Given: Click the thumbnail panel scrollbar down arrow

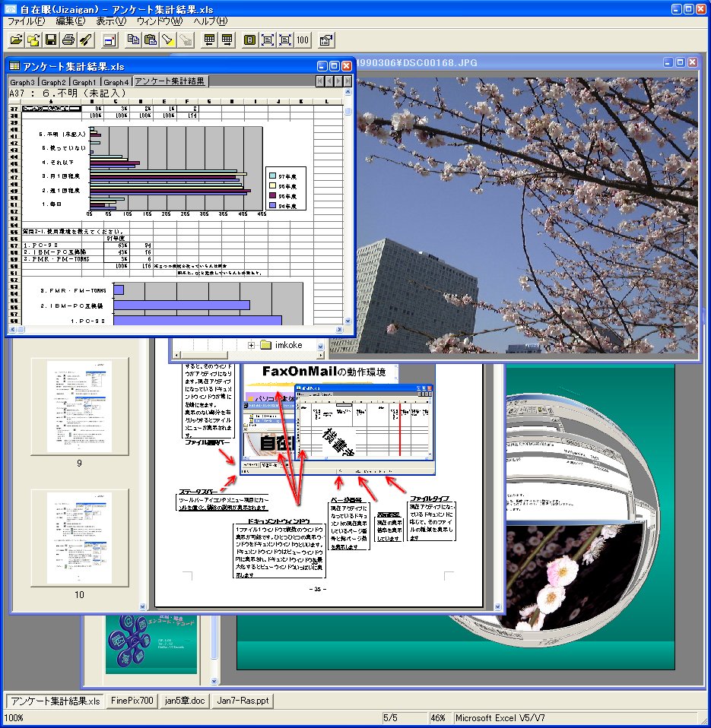Looking at the screenshot, I should [x=143, y=607].
